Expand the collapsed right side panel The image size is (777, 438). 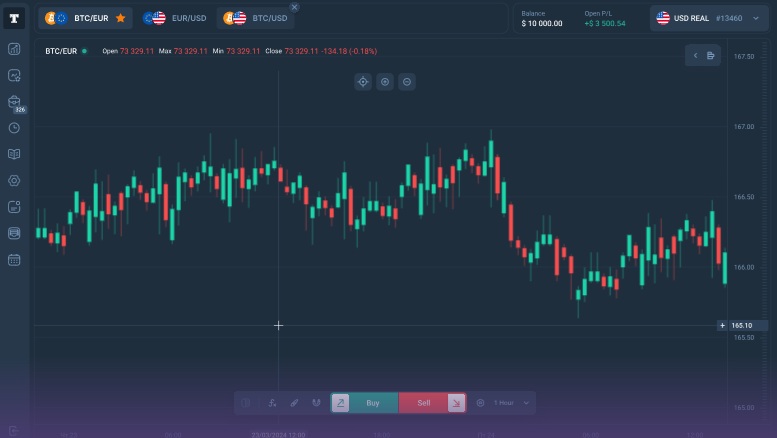[x=696, y=56]
